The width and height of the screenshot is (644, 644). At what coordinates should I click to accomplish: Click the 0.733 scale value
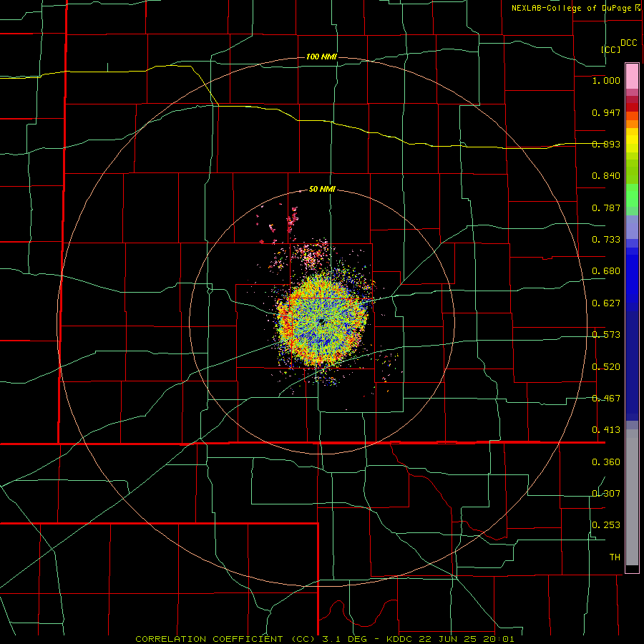[606, 240]
